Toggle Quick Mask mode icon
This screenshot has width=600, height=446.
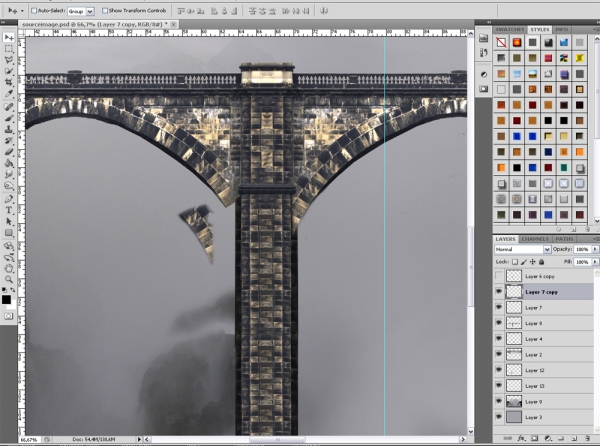[x=8, y=316]
